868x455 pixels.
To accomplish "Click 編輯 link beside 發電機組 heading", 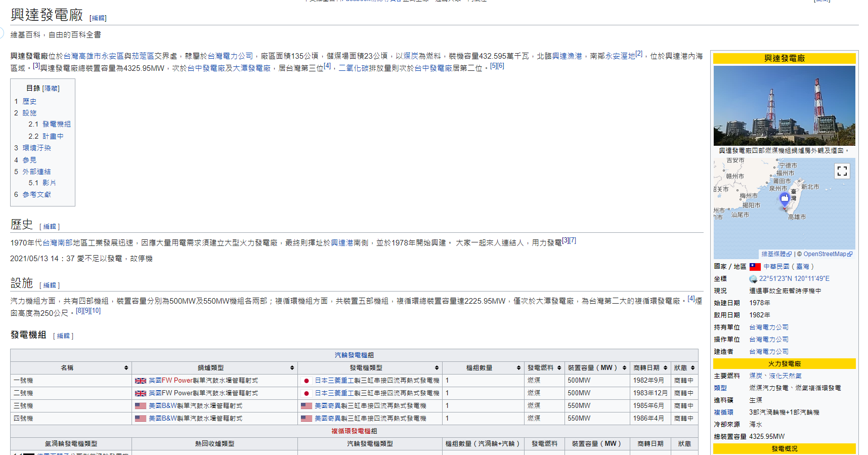I will [63, 336].
